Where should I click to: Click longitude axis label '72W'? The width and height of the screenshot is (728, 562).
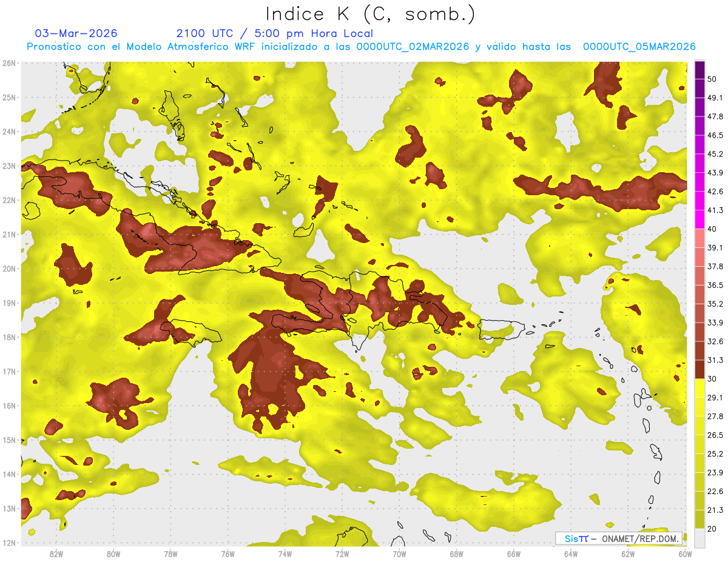(x=342, y=554)
